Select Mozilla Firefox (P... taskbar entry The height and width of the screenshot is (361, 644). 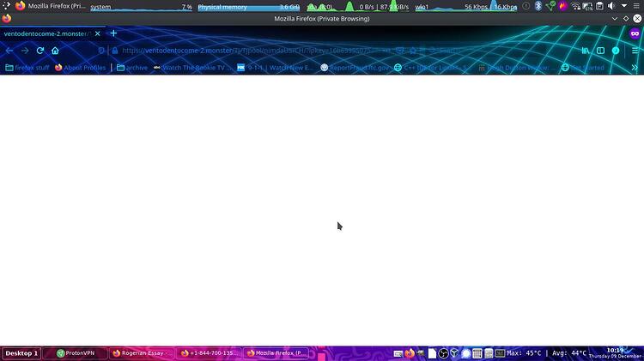pyautogui.click(x=276, y=353)
